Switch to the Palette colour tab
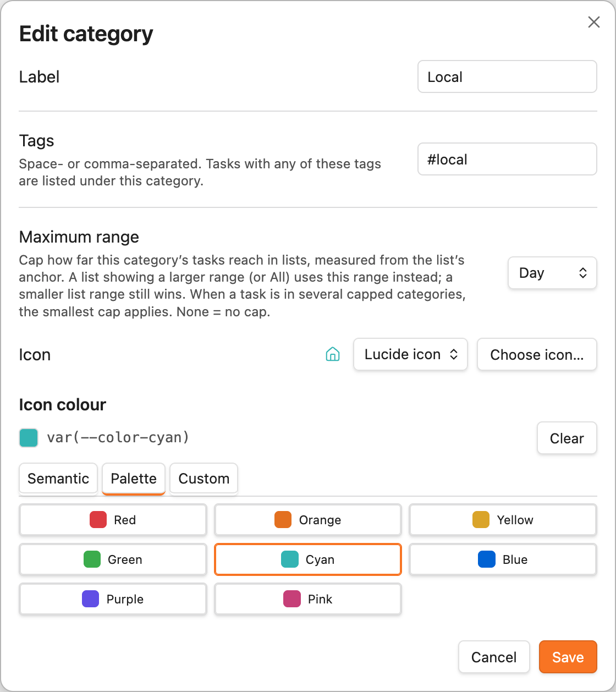616x692 pixels. [x=134, y=479]
